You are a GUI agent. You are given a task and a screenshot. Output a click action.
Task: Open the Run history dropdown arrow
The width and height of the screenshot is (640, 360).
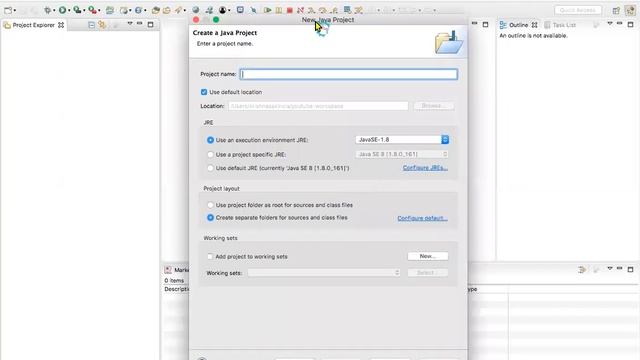pos(69,10)
